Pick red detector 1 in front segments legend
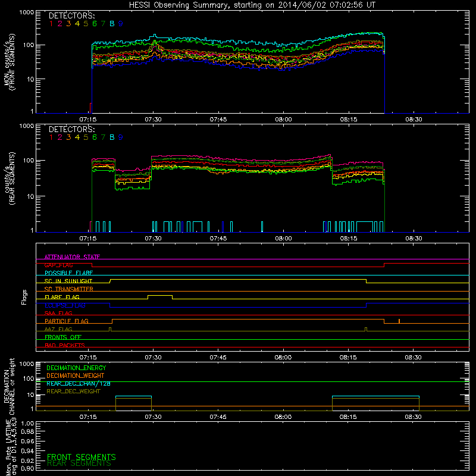The width and height of the screenshot is (476, 476). coord(51,24)
